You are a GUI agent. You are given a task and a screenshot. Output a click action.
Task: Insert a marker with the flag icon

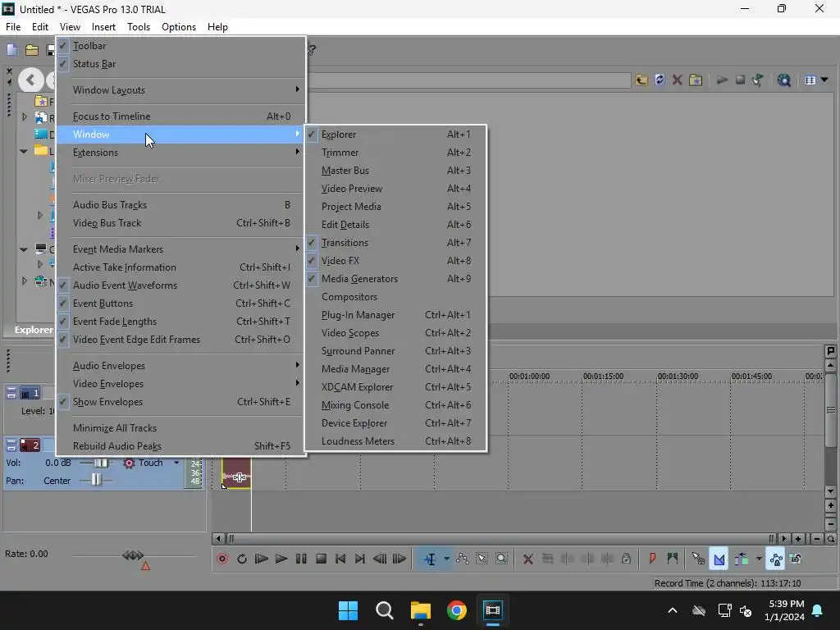[652, 559]
